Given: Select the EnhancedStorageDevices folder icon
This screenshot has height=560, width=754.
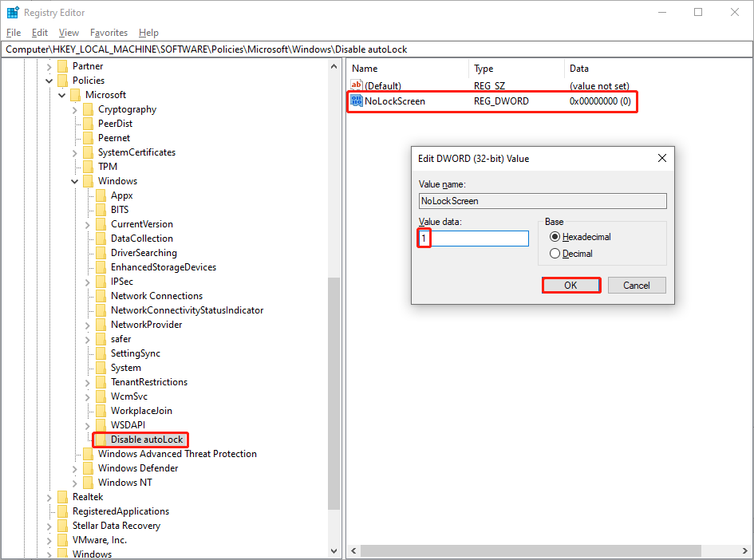Looking at the screenshot, I should point(101,267).
